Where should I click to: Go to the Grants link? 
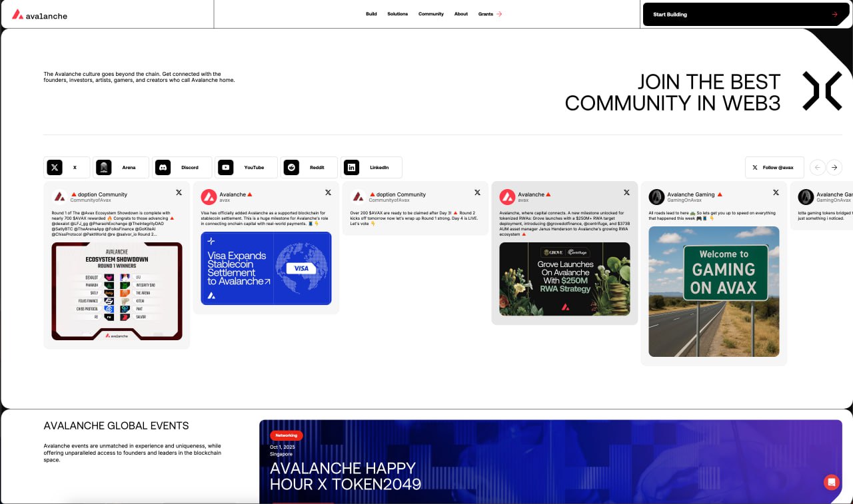[490, 14]
